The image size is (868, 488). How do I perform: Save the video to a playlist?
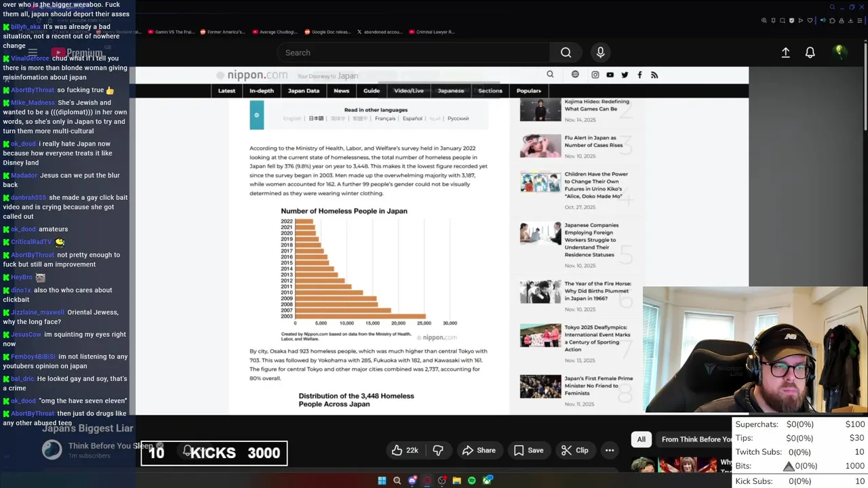click(x=528, y=450)
